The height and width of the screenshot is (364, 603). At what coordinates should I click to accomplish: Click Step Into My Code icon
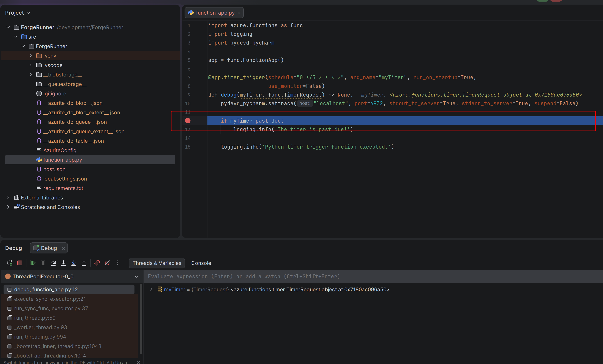pyautogui.click(x=74, y=263)
